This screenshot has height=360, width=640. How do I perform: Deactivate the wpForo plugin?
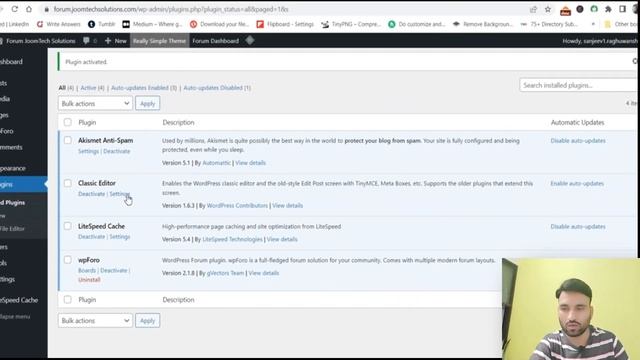[114, 271]
